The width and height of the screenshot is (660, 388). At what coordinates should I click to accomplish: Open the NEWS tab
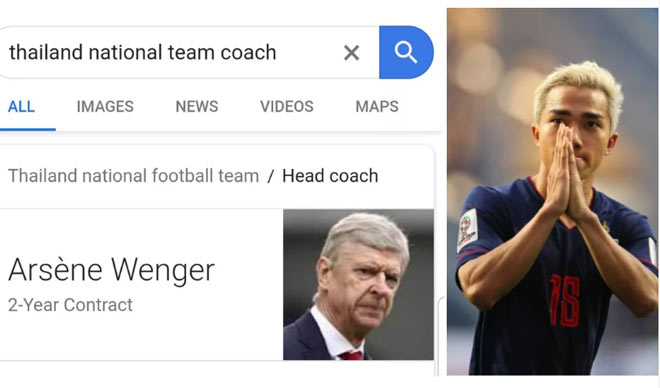click(x=197, y=106)
